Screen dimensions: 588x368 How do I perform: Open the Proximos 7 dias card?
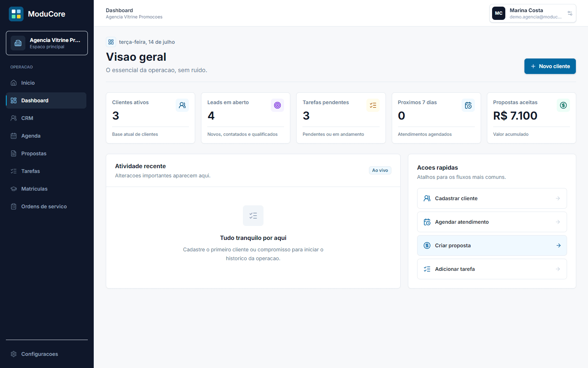[x=436, y=118]
